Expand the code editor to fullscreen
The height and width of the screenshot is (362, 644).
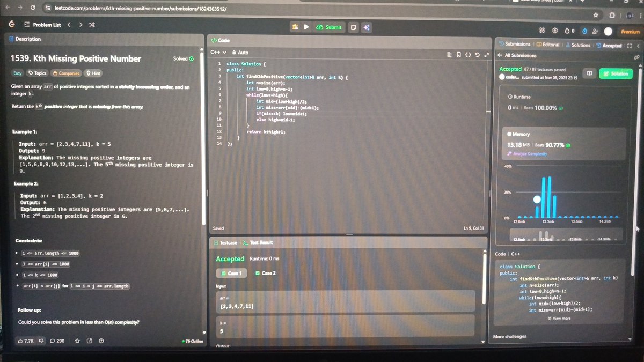pos(486,55)
